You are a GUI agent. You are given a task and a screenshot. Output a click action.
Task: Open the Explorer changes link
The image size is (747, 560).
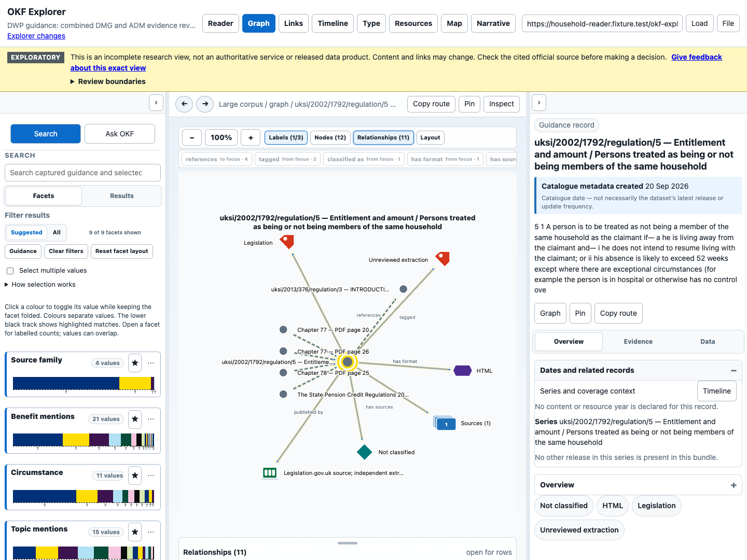[x=36, y=36]
